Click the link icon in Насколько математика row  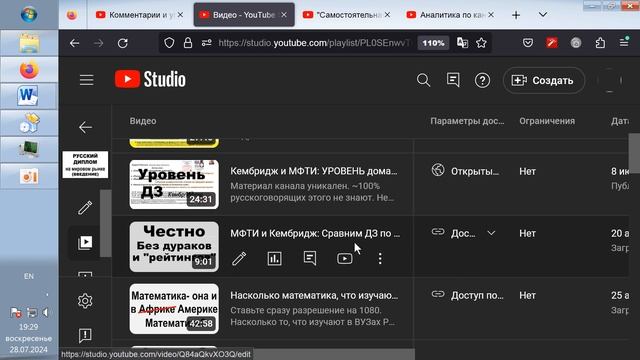[x=438, y=294]
